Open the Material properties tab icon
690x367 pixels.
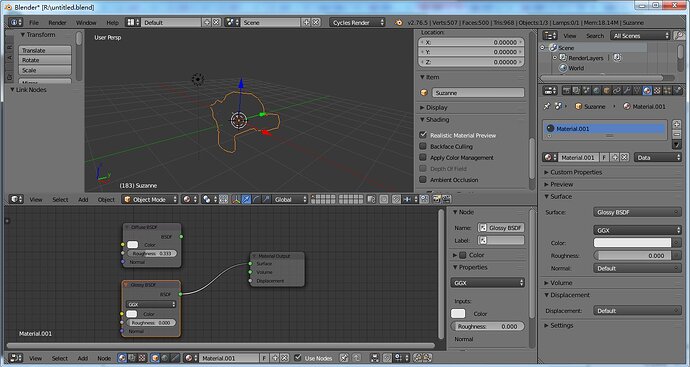pos(647,90)
